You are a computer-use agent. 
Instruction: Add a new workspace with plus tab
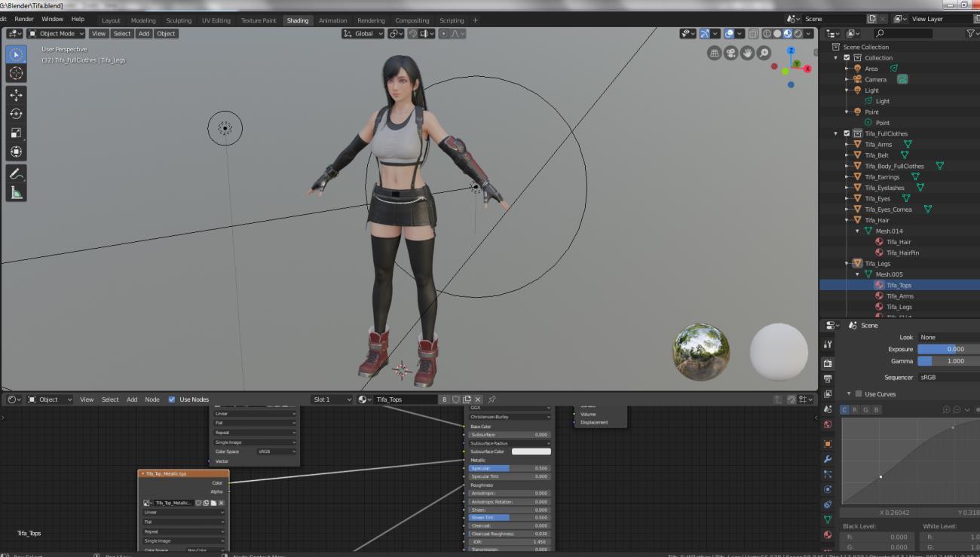[475, 20]
